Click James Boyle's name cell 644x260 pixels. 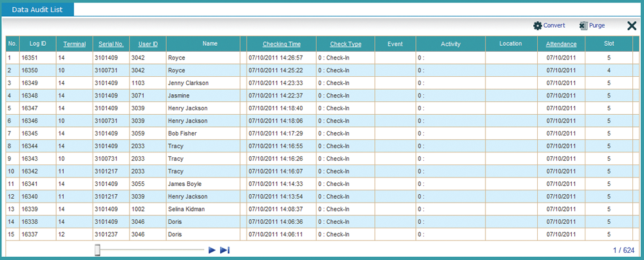[x=184, y=183]
